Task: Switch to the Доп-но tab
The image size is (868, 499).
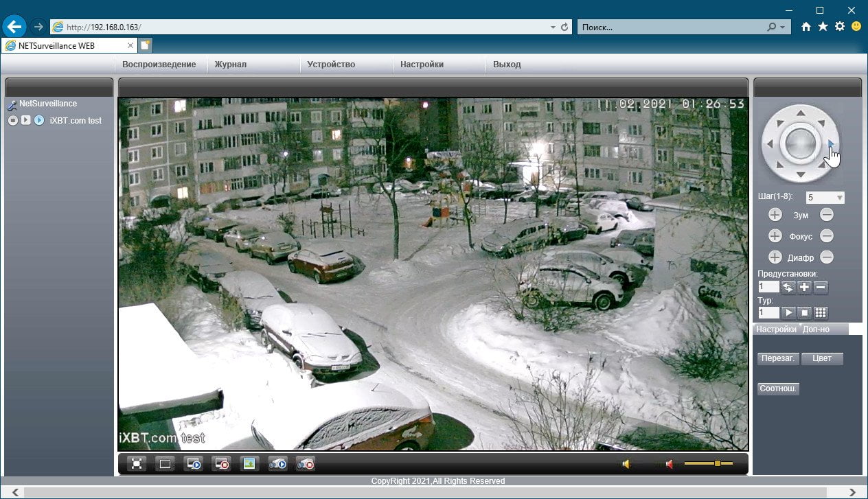Action: click(x=816, y=329)
